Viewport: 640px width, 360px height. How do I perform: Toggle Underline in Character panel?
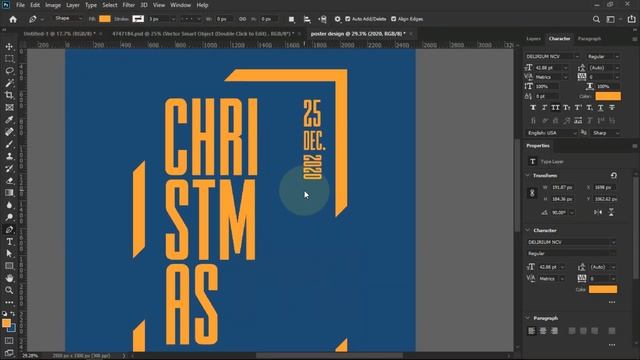tap(600, 108)
